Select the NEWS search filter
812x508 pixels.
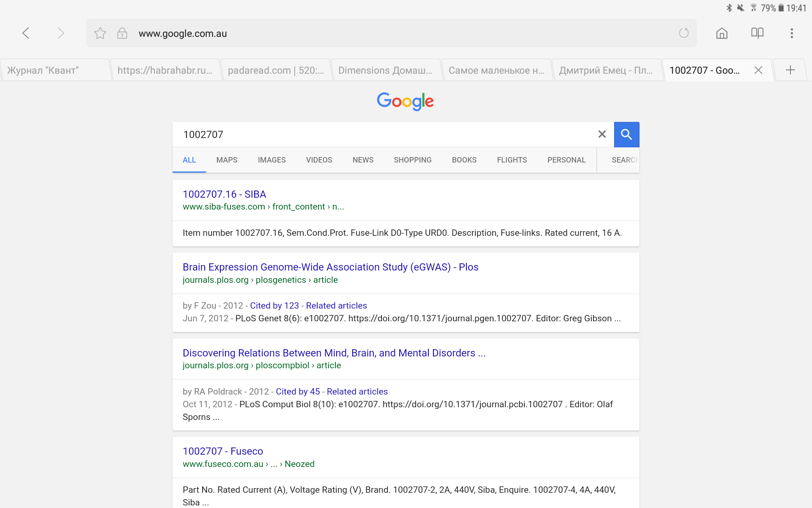(x=363, y=160)
